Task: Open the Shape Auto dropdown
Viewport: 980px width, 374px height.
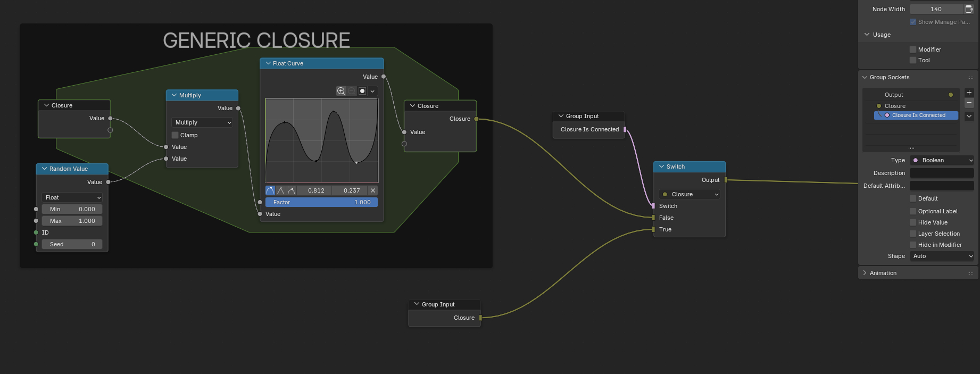Action: click(x=942, y=256)
